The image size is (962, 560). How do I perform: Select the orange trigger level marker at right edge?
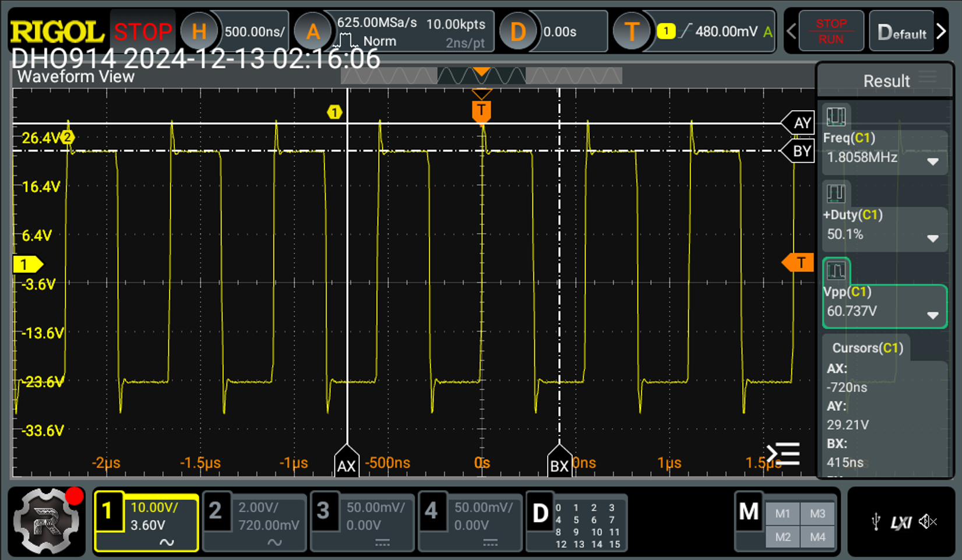click(798, 263)
